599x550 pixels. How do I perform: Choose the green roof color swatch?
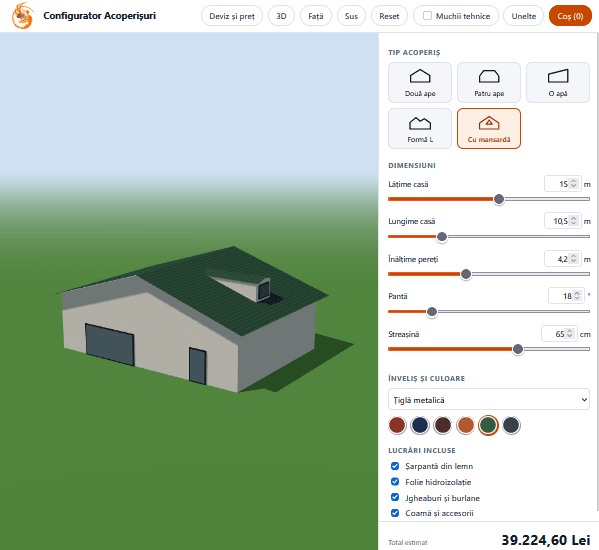tap(488, 425)
